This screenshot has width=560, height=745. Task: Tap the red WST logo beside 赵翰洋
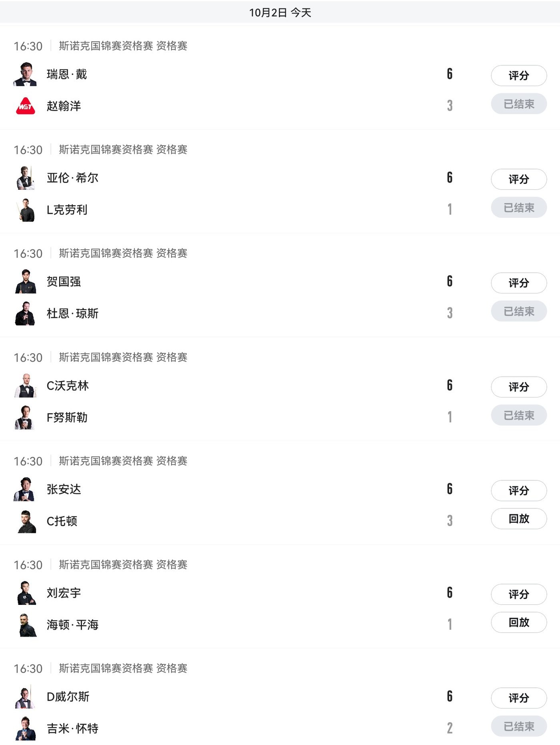pyautogui.click(x=26, y=106)
